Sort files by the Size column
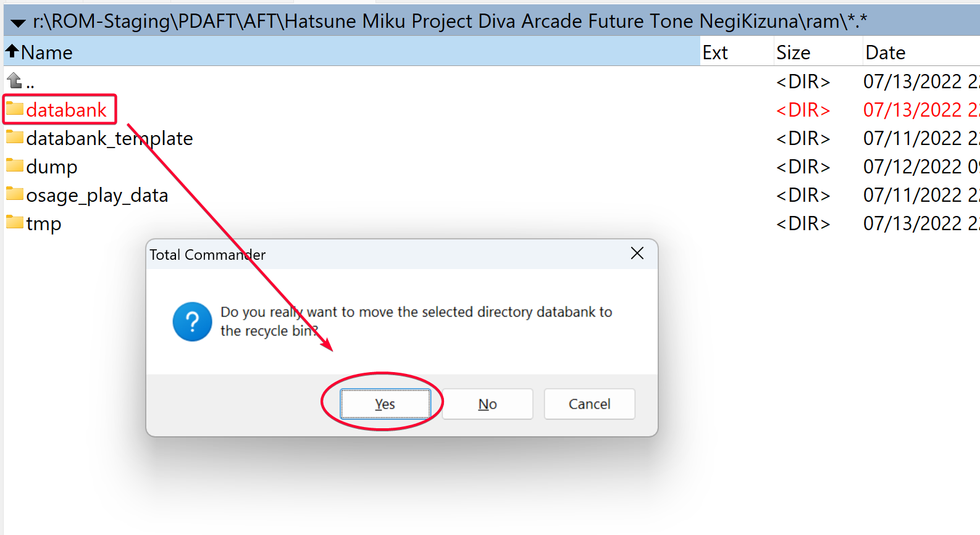Viewport: 980px width, 535px height. click(818, 52)
